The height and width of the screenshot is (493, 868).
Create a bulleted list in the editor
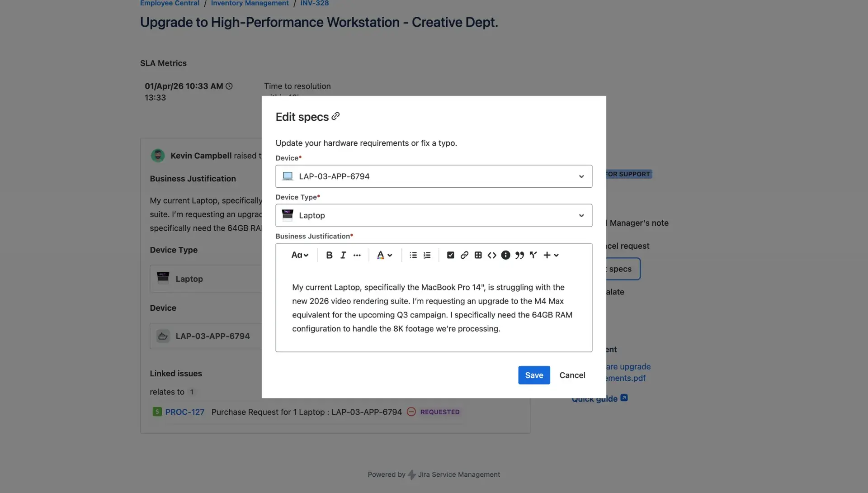[413, 255]
